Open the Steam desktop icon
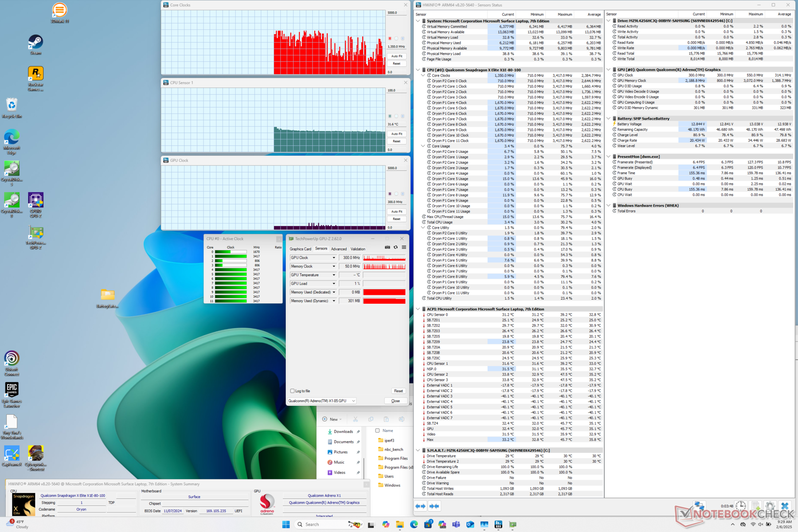Image resolution: width=798 pixels, height=532 pixels. click(35, 45)
